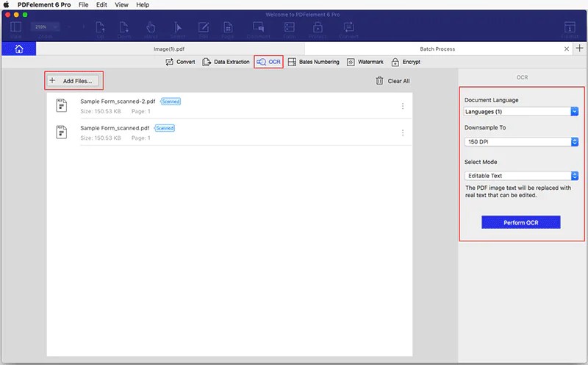Choose the Select tool in toolbar
This screenshot has width=588, height=365.
click(x=177, y=27)
